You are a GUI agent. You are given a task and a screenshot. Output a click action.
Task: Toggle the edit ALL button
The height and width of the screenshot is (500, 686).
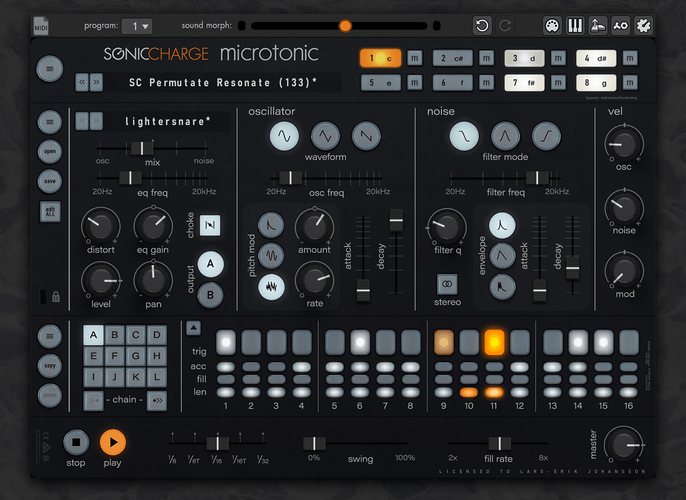click(x=50, y=212)
